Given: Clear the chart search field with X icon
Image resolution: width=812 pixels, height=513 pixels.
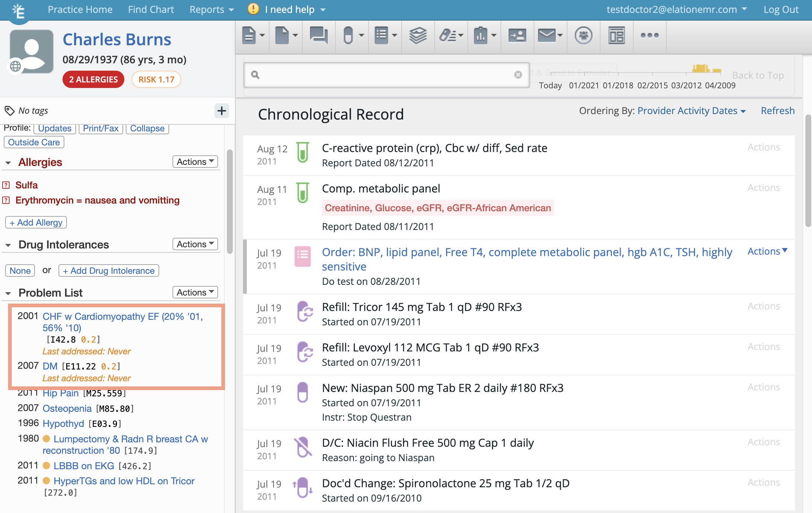Looking at the screenshot, I should [518, 75].
